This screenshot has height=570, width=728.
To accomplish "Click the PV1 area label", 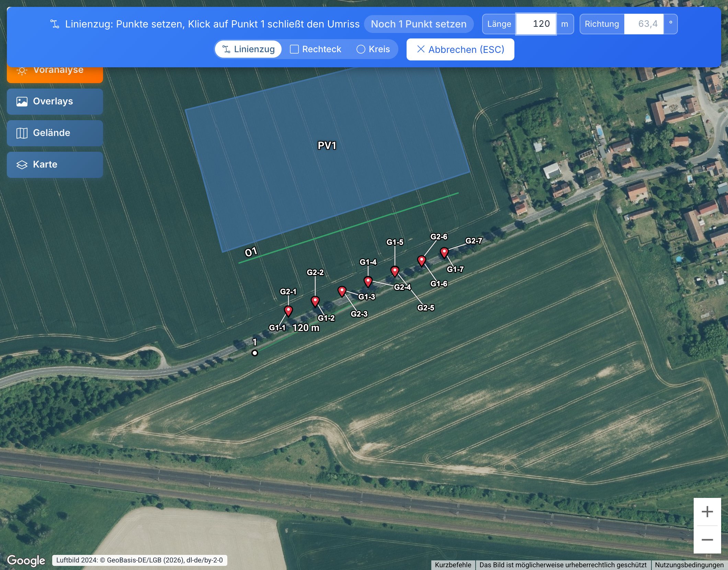I will pyautogui.click(x=327, y=146).
